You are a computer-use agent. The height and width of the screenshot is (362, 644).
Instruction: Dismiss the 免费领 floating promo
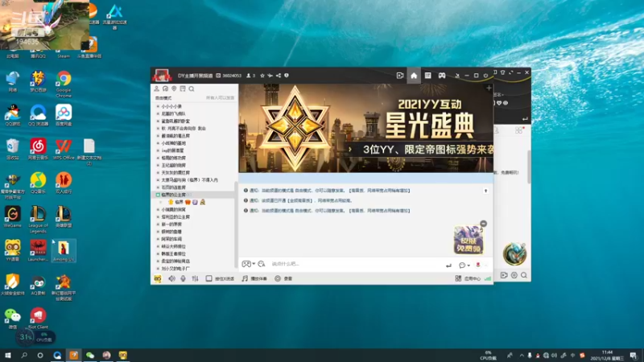point(484,224)
